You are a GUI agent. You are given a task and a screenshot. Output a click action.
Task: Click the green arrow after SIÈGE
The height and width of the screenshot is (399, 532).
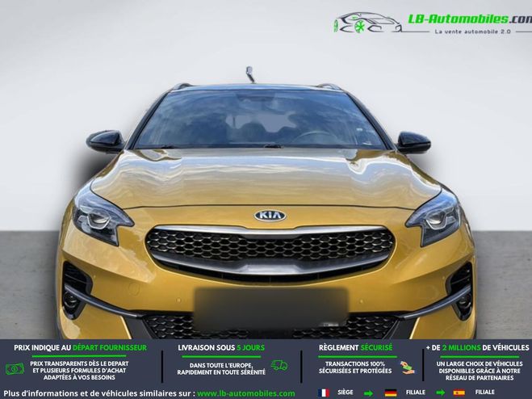click(368, 393)
